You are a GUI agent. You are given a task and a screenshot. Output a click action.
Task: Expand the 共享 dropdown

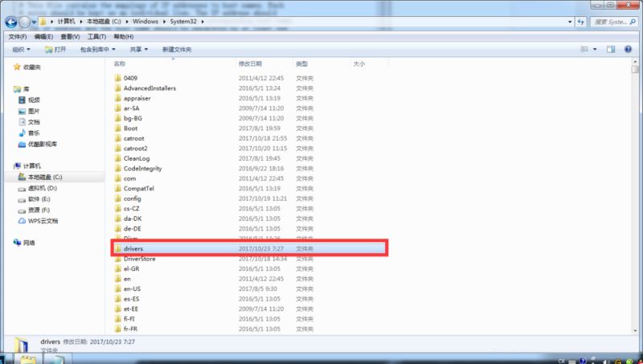click(138, 49)
